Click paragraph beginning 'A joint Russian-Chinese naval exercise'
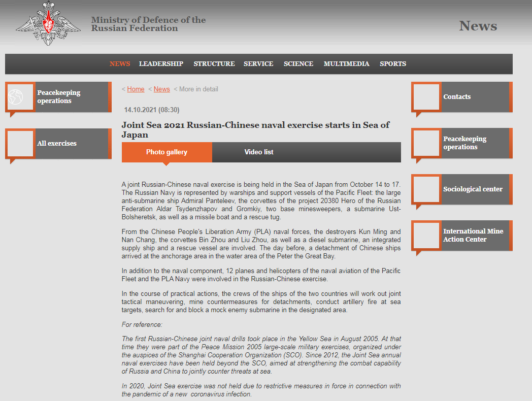This screenshot has width=532, height=401. click(261, 201)
